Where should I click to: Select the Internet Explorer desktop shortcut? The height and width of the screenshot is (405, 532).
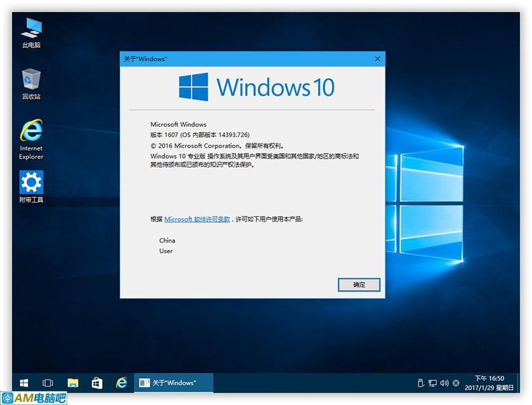31,139
